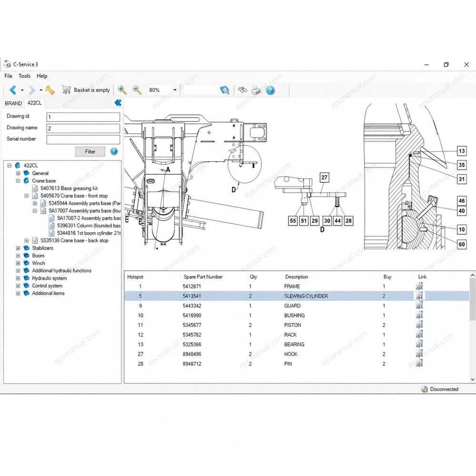Open the shopping basket icon

tap(66, 89)
